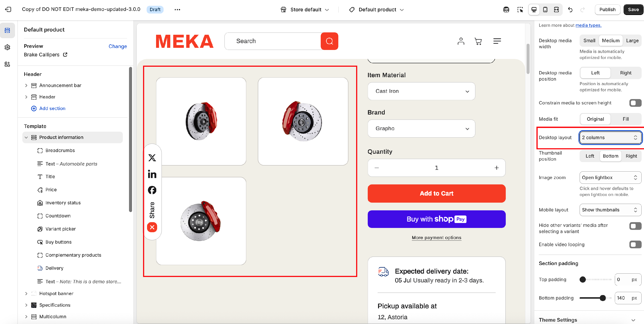
Task: Switch to mobile preview icon
Action: tap(545, 9)
